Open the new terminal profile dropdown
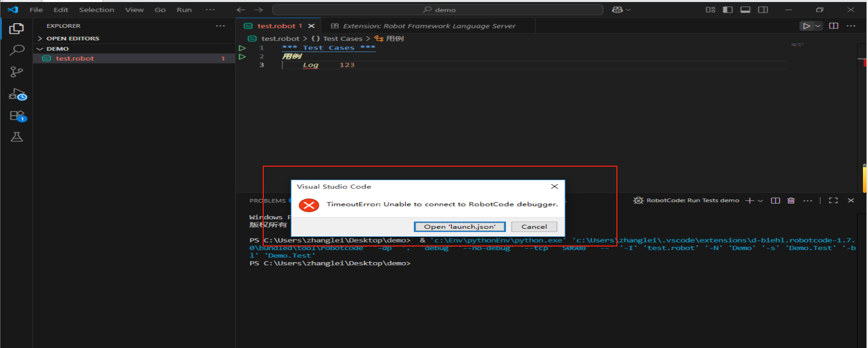This screenshot has height=348, width=868. tap(760, 201)
